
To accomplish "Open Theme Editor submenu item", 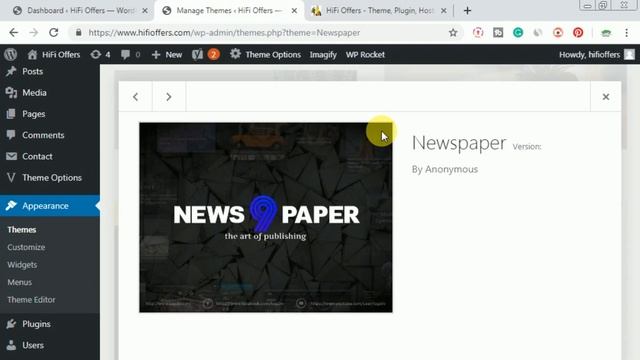I will tap(31, 300).
